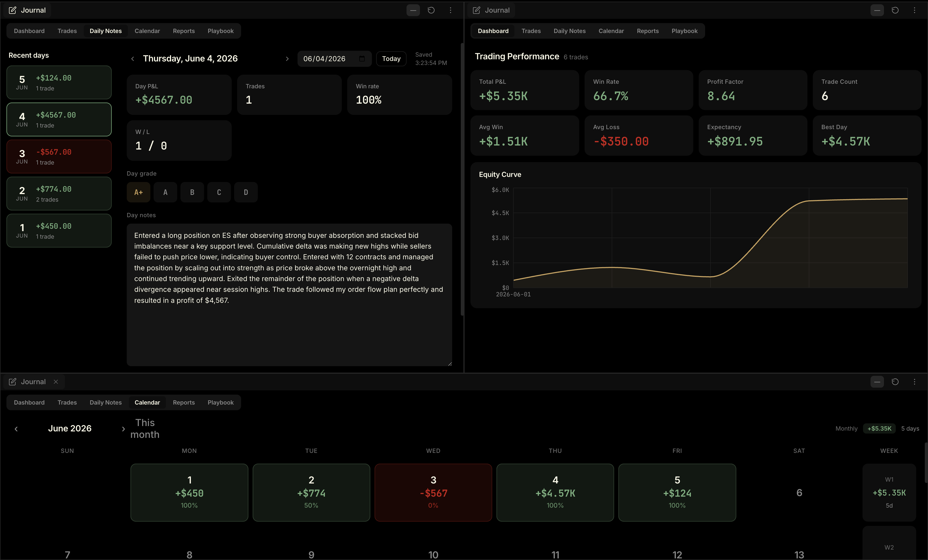This screenshot has height=560, width=928.
Task: Click calendar day 6 cell
Action: 799,493
